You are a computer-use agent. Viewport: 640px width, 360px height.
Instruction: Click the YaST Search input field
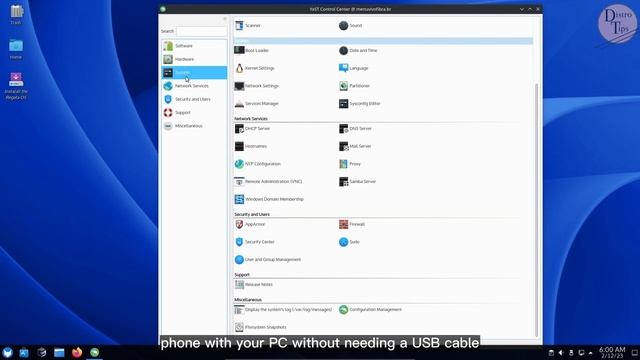[202, 31]
